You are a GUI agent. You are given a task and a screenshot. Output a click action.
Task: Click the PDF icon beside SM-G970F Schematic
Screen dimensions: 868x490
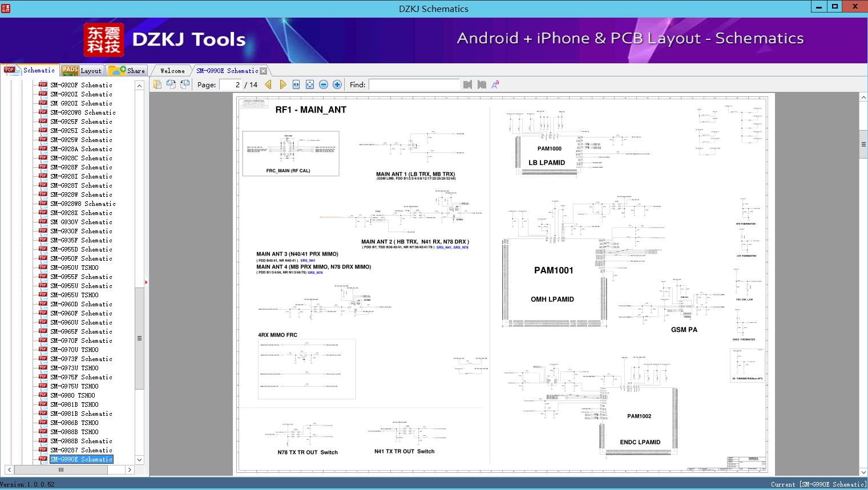coord(43,341)
